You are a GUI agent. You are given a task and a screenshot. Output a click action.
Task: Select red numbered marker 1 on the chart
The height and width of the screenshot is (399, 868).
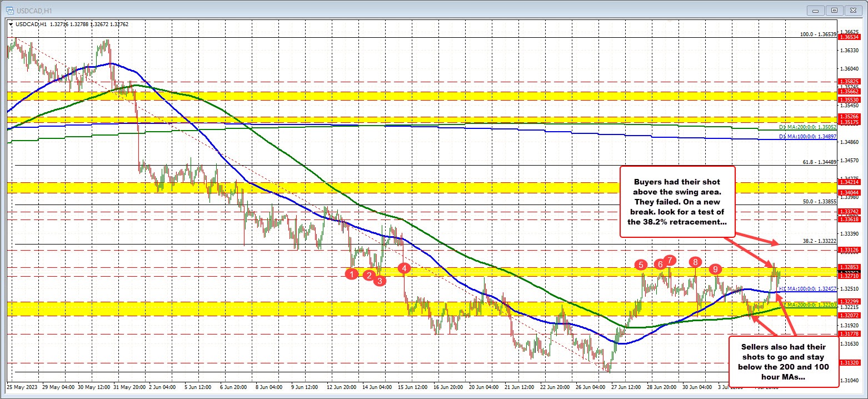click(351, 274)
